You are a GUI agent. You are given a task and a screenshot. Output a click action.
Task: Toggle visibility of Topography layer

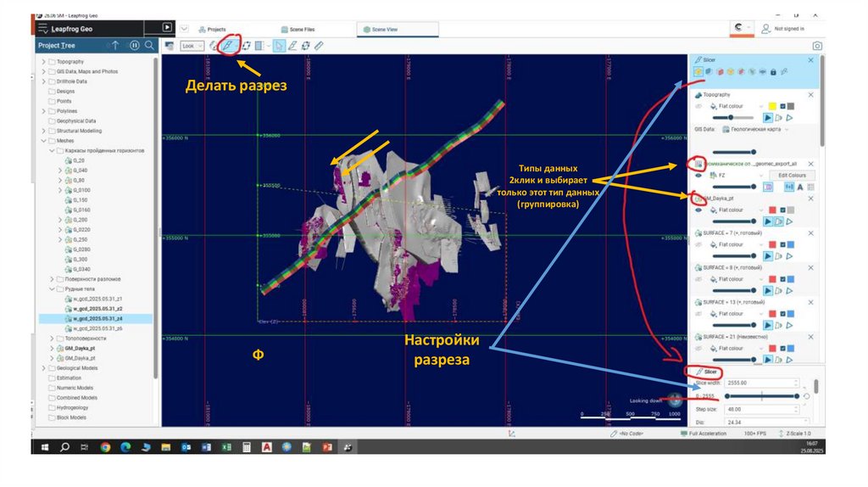[x=698, y=106]
